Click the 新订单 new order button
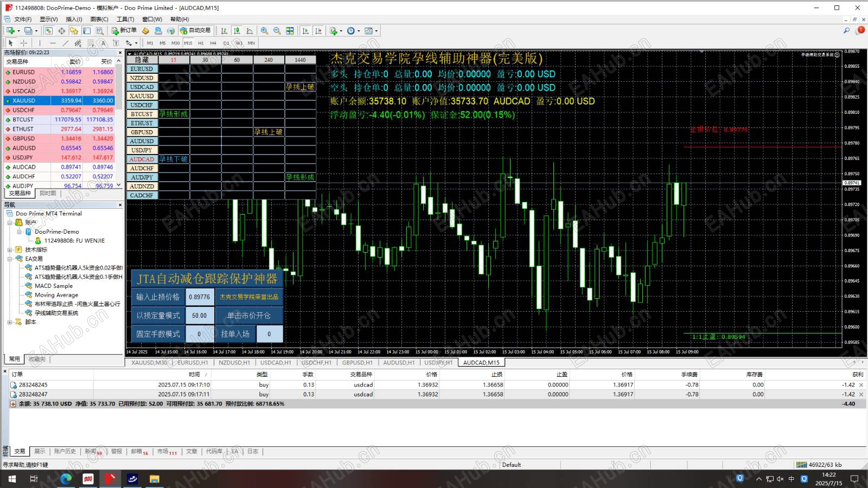Viewport: 868px width, 488px height. 124,31
